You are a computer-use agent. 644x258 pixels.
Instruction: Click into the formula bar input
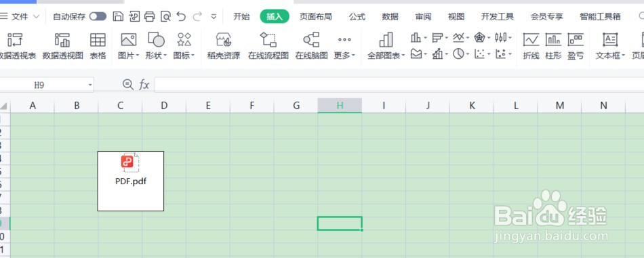[399, 85]
